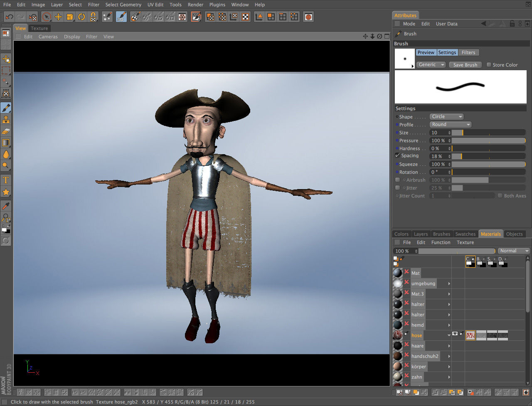Pick the Eyedropper color picker tool

[6, 206]
